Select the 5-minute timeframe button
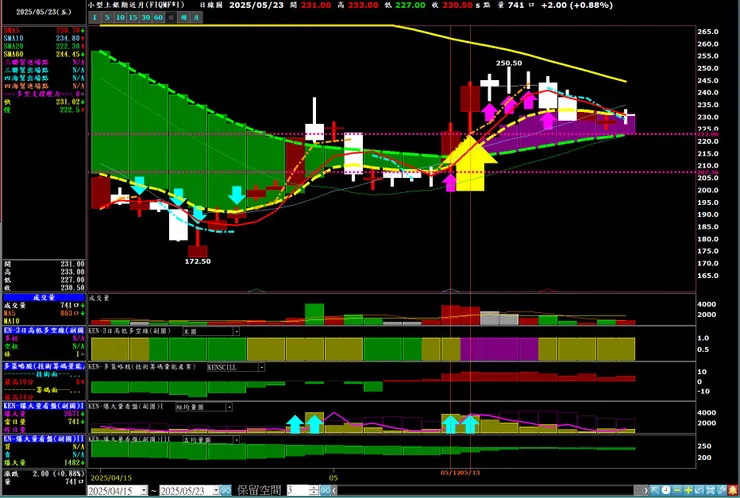Screen dimensions: 740x498 pyautogui.click(x=107, y=17)
